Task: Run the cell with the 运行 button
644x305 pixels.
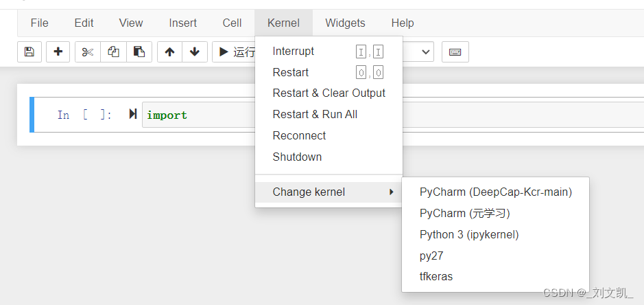Action: tap(234, 52)
